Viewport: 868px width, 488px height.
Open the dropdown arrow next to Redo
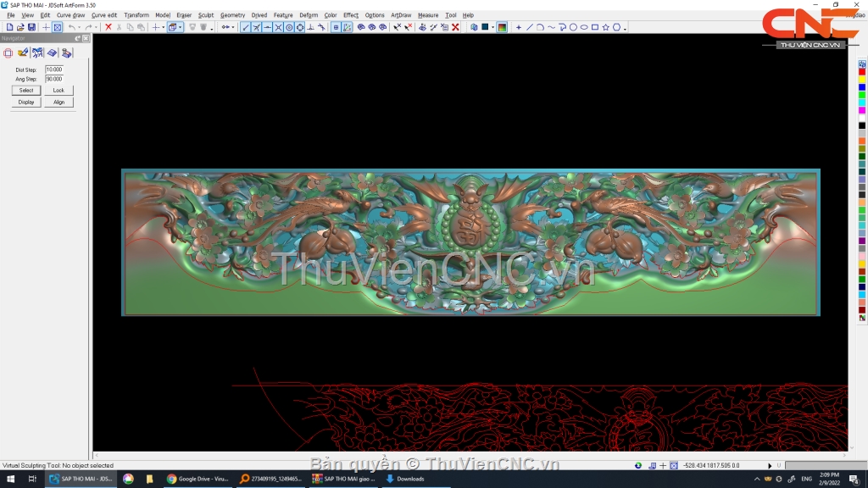[96, 27]
